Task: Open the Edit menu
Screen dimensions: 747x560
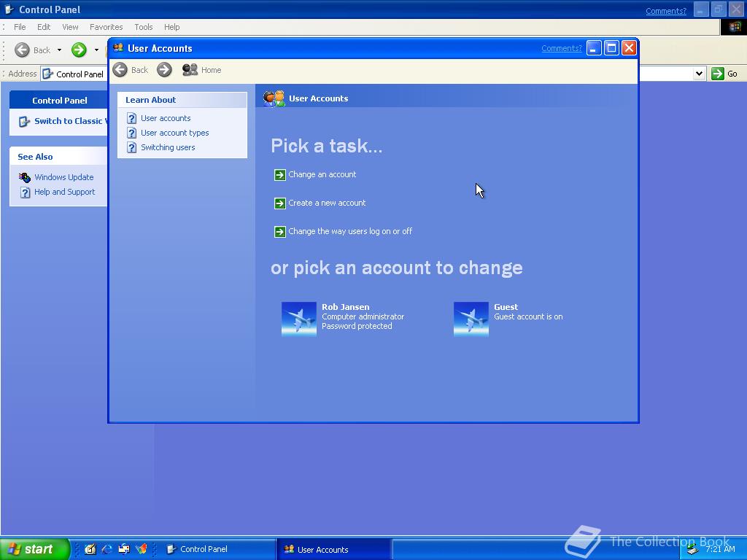Action: tap(44, 27)
